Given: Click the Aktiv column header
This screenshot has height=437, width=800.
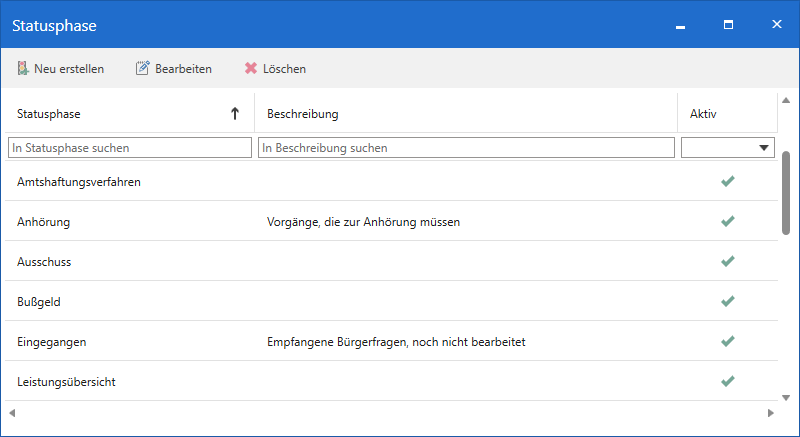Looking at the screenshot, I should (703, 114).
